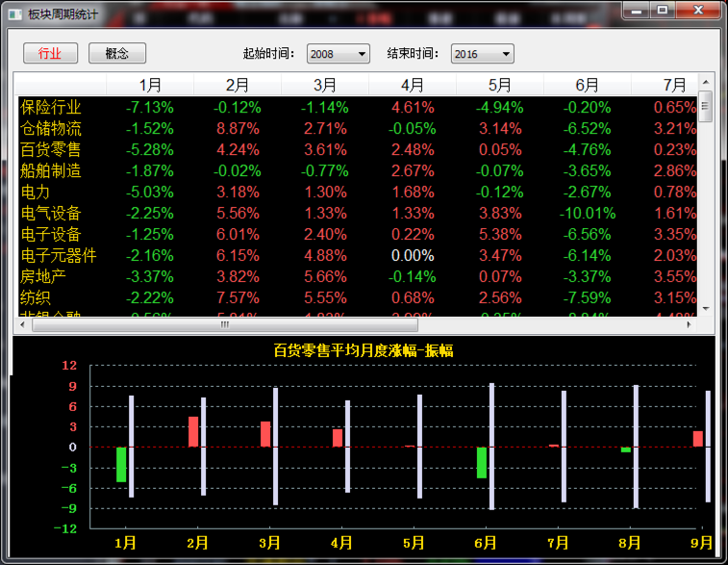Click the 6月 column header
This screenshot has width=728, height=565.
click(587, 85)
